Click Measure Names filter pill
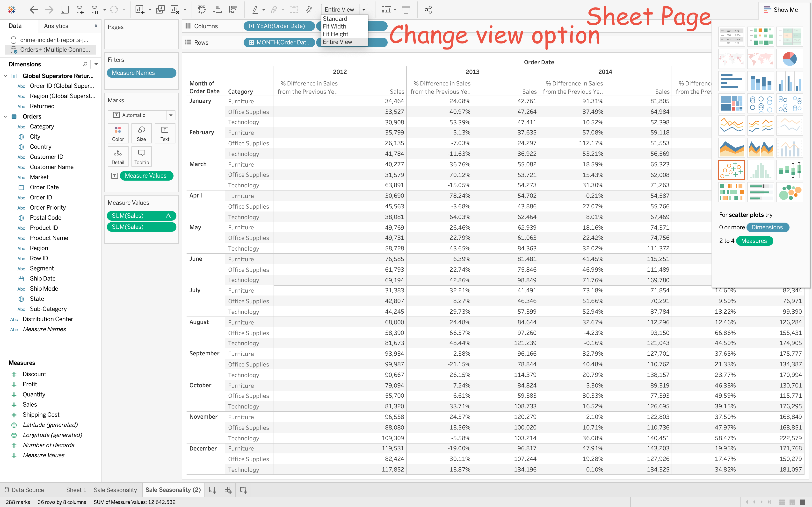Screen dimensions: 812x507 tap(141, 73)
